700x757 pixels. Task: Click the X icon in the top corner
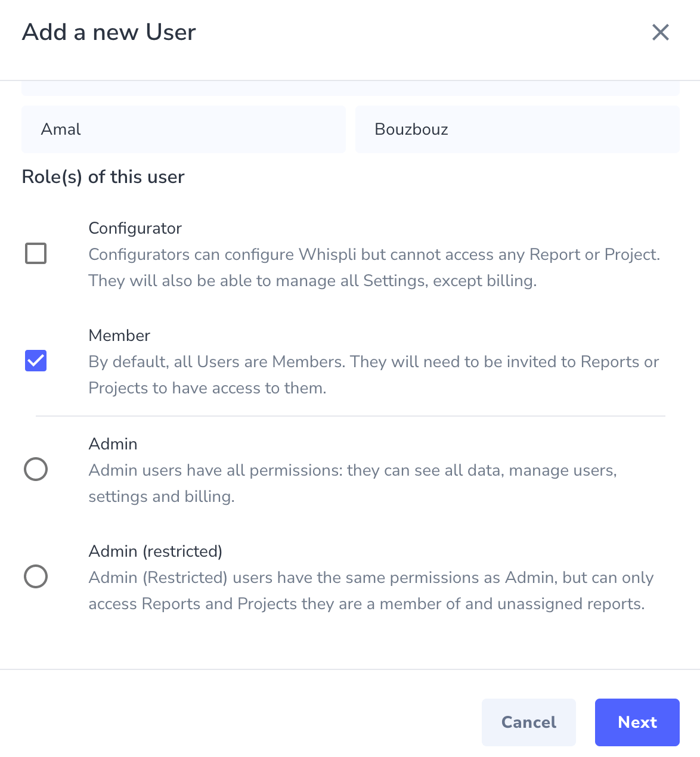[x=660, y=33]
